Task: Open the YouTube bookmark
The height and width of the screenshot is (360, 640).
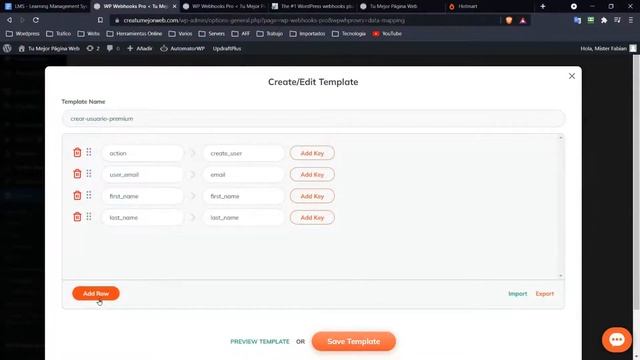Action: 387,33
